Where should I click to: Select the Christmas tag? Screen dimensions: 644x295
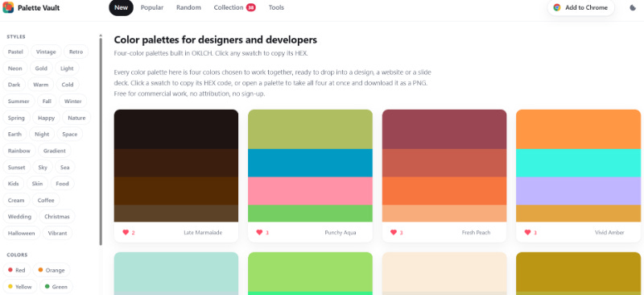[57, 217]
